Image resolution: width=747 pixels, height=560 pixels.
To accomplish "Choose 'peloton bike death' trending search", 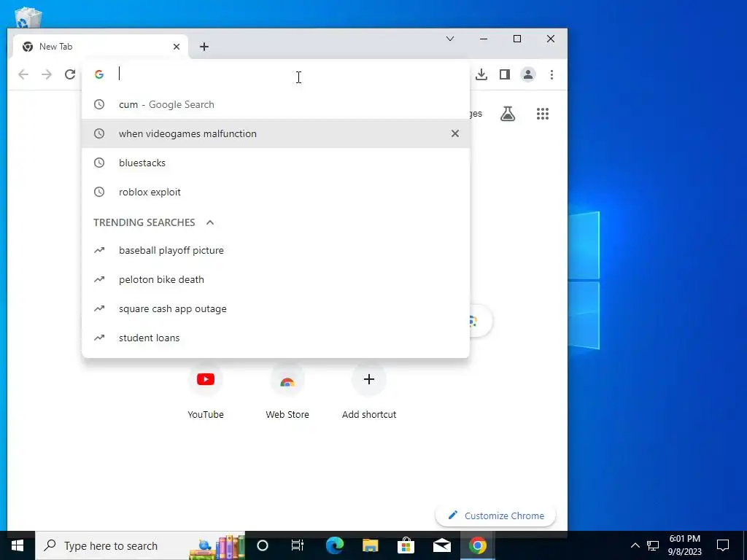I will tap(275, 279).
